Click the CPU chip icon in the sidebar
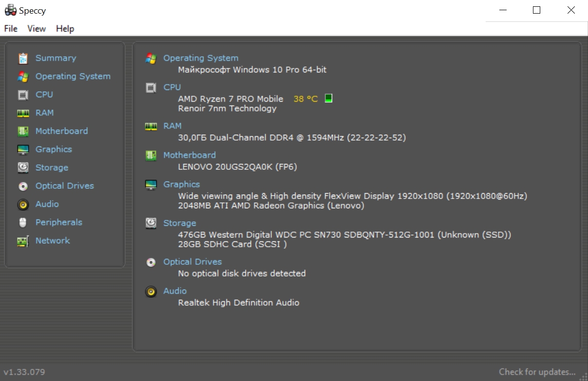The height and width of the screenshot is (381, 588). 23,95
